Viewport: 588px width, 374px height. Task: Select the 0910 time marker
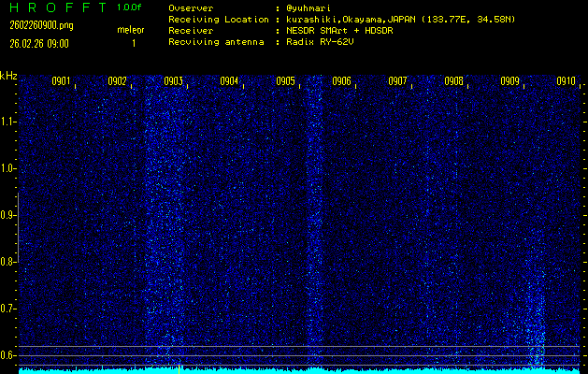click(x=566, y=81)
